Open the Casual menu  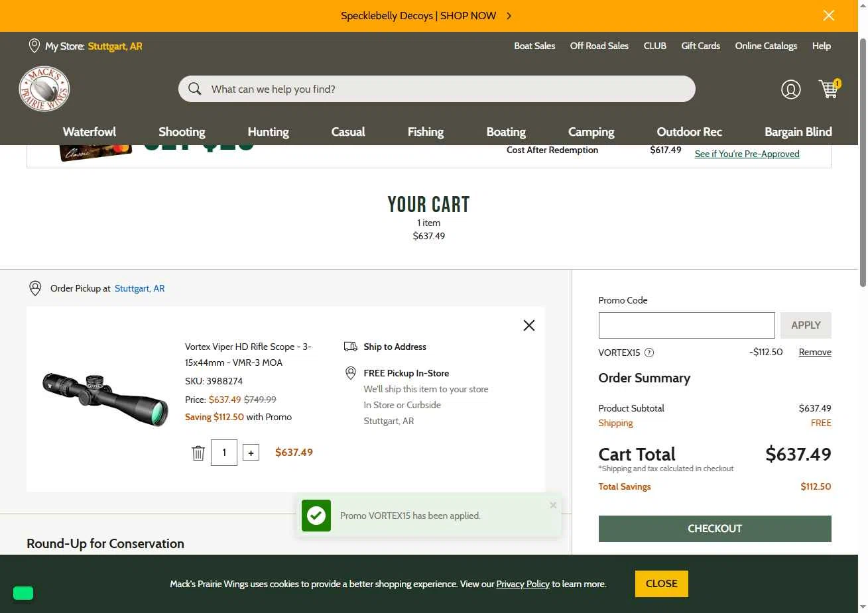[348, 131]
